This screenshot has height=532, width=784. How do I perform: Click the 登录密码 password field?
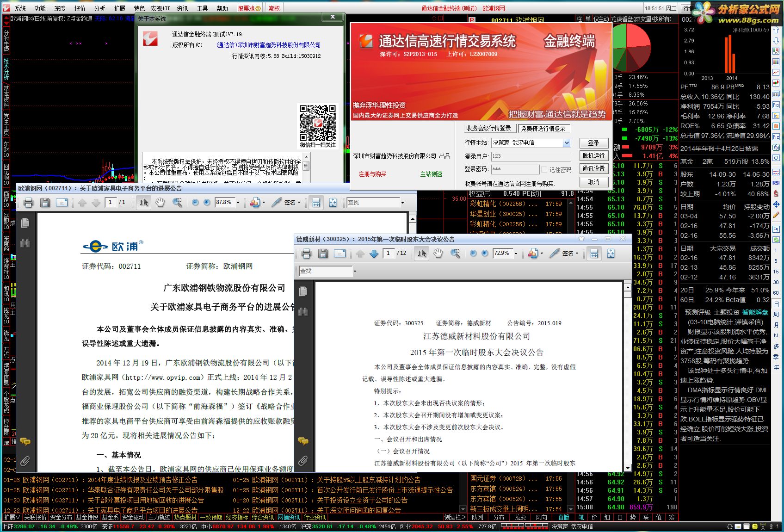515,169
